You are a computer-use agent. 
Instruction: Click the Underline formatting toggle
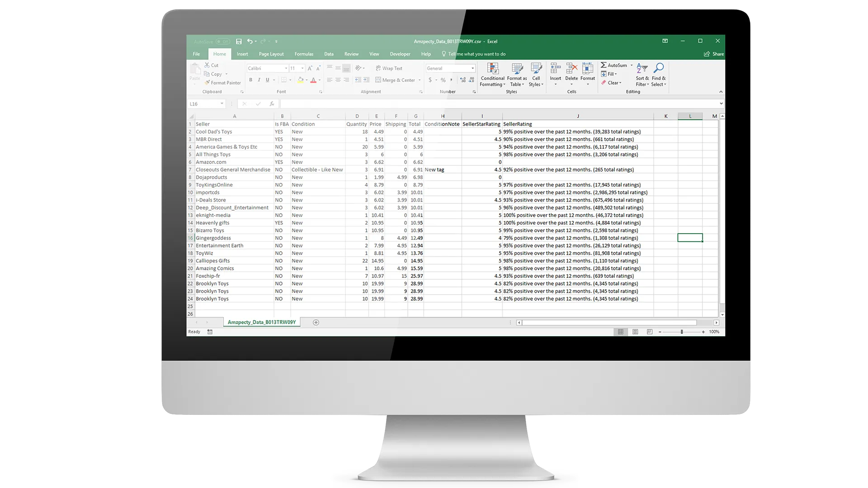pos(267,80)
